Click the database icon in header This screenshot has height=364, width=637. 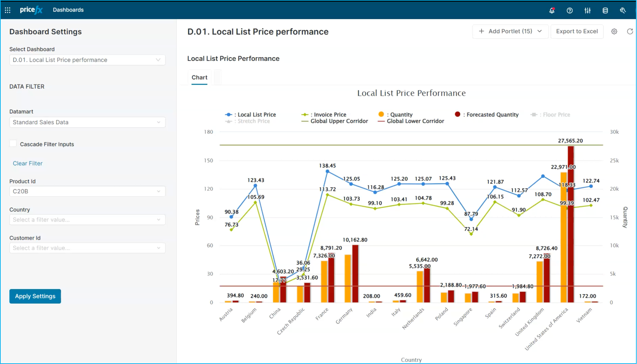pyautogui.click(x=605, y=10)
